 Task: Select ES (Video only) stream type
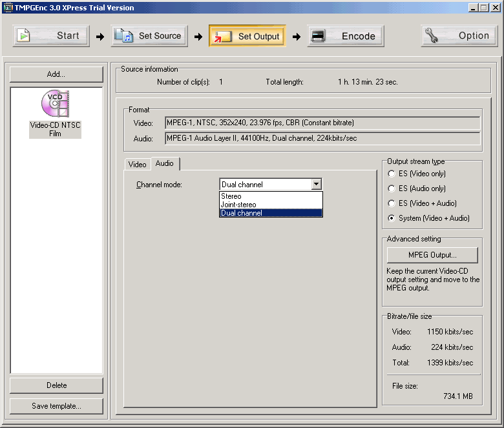click(392, 174)
